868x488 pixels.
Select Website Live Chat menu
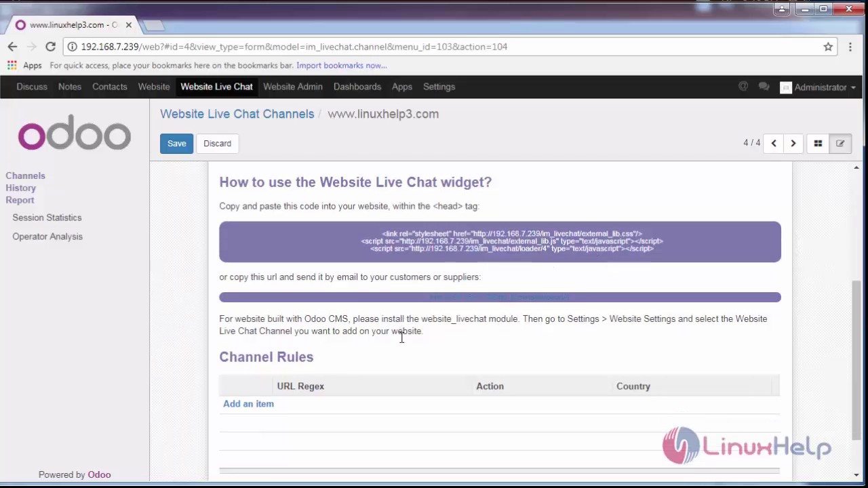click(x=216, y=87)
